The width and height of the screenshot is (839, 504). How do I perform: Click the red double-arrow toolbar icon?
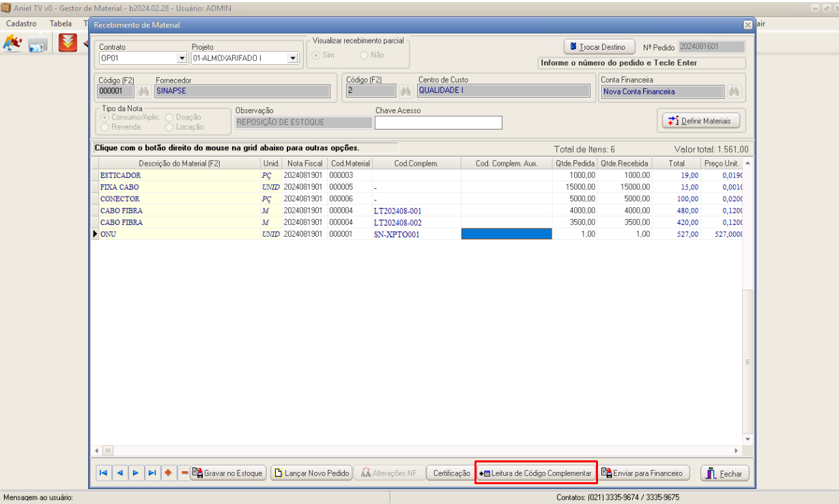coord(68,44)
